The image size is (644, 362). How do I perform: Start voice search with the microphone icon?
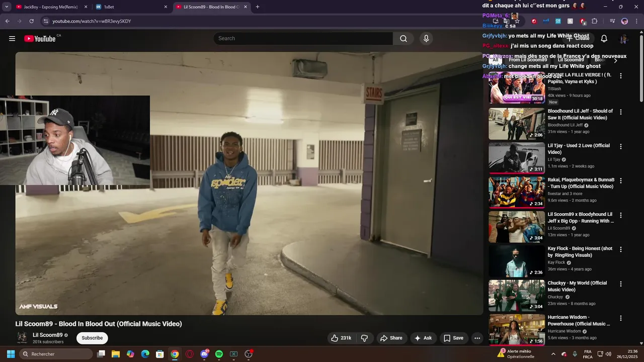[x=426, y=39]
